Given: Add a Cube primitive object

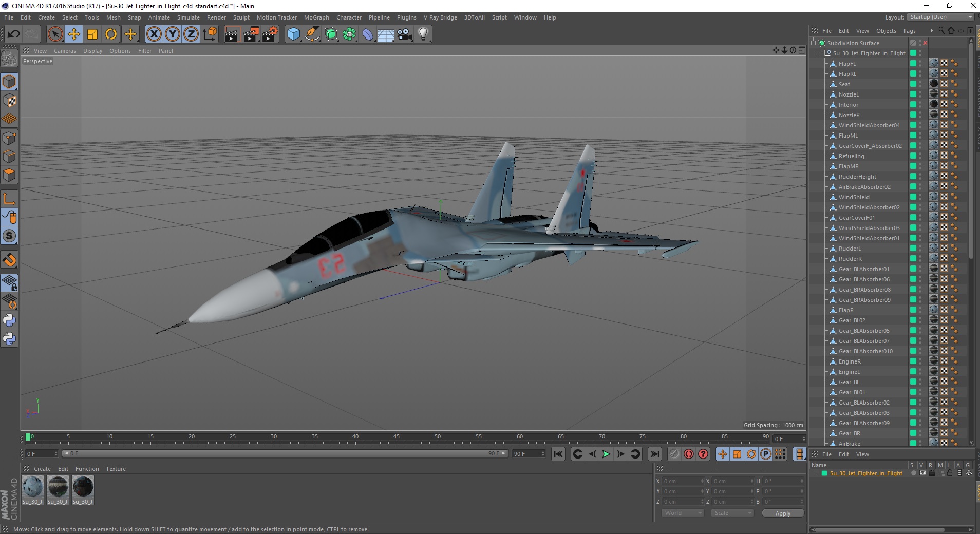Looking at the screenshot, I should tap(293, 34).
